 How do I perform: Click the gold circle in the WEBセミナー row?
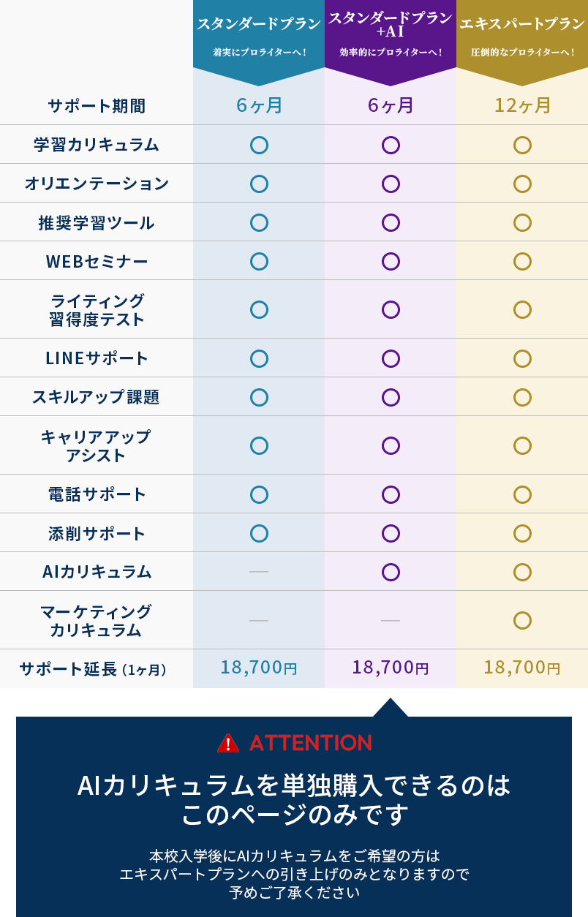[x=522, y=261]
